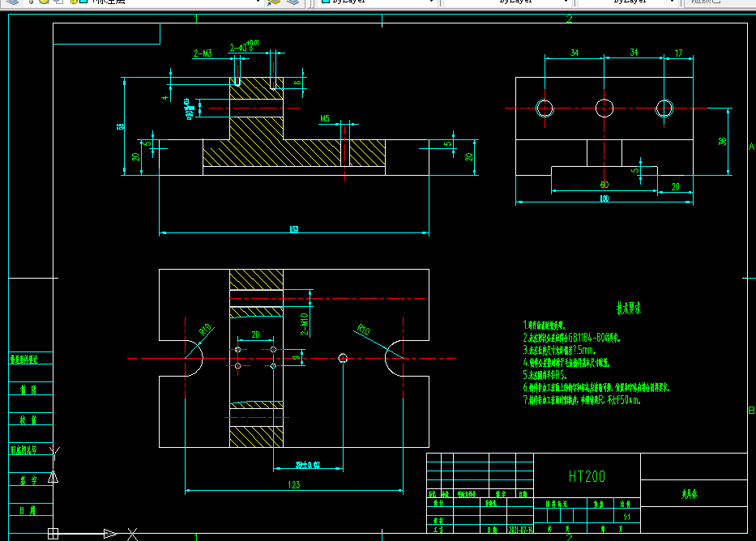The image size is (756, 541).
Task: Select requirement line 3 ending in .5mm
Action: [559, 350]
